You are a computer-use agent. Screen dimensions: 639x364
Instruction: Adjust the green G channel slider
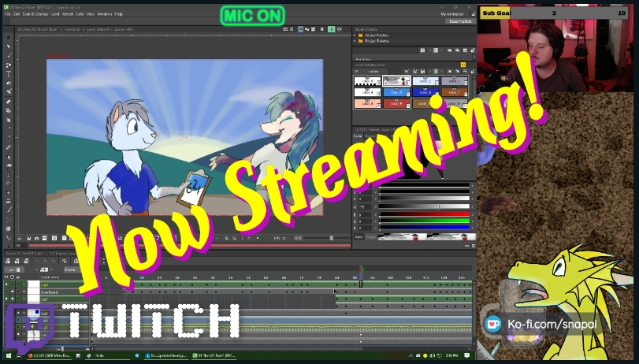coord(424,221)
